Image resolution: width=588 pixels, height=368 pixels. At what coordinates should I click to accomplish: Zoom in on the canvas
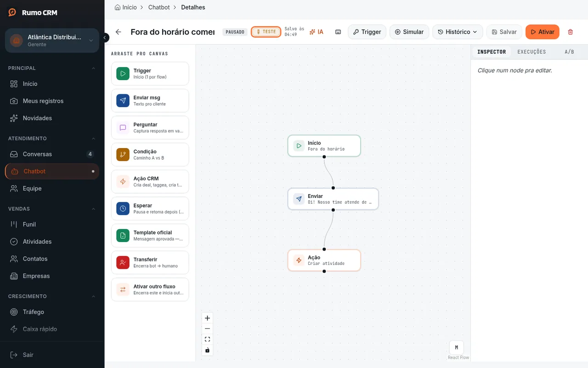tap(207, 318)
